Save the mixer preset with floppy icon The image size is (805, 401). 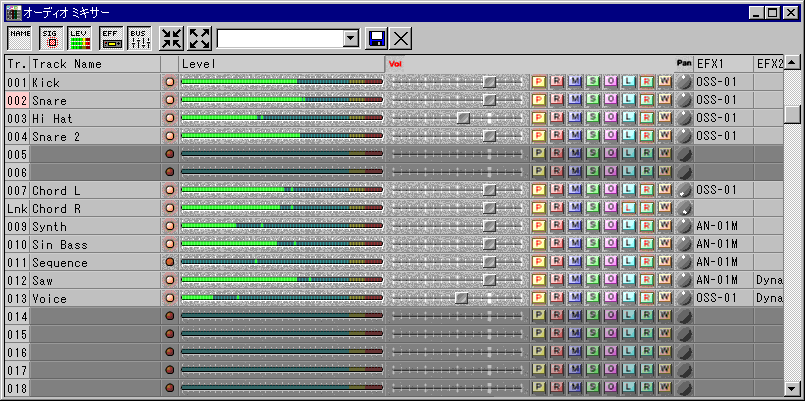(377, 39)
